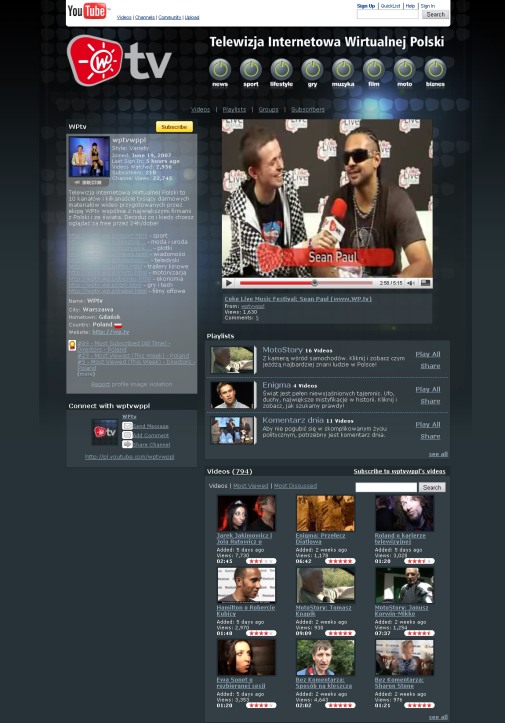Open the Groups tab
The height and width of the screenshot is (723, 505).
click(x=268, y=110)
